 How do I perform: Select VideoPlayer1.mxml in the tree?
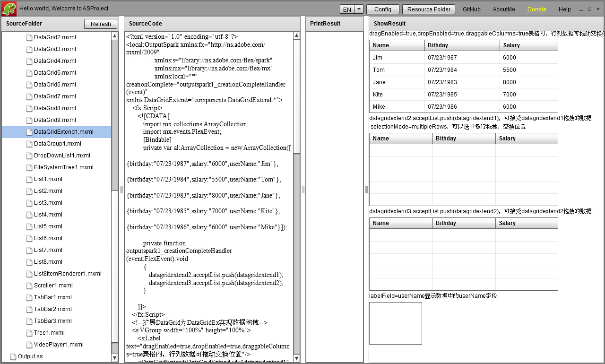[56, 345]
